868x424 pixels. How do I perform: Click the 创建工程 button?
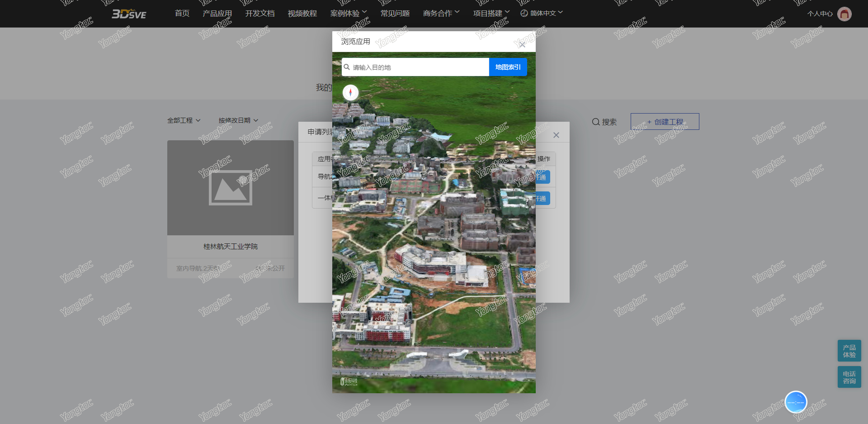coord(665,122)
